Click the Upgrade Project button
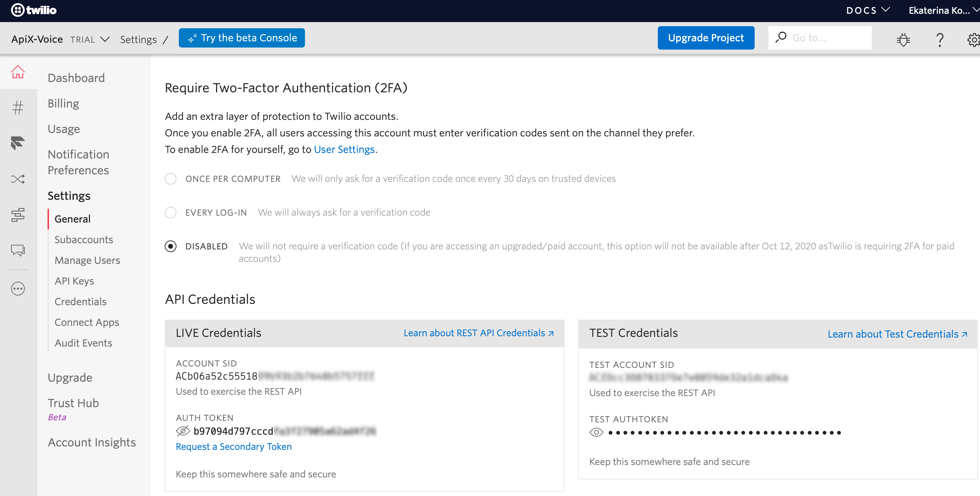The height and width of the screenshot is (496, 980). coord(706,38)
